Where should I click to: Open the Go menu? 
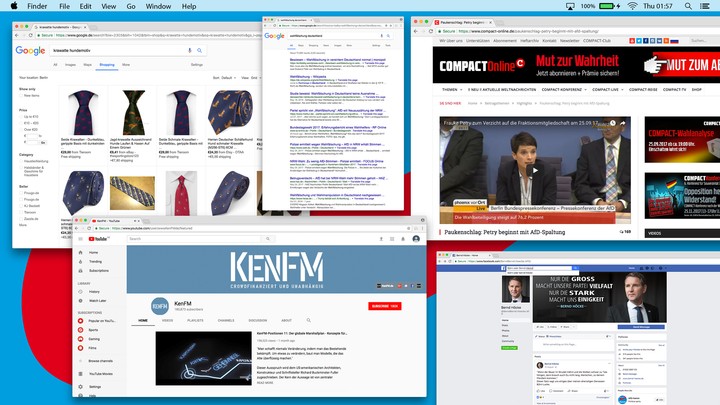coord(131,6)
